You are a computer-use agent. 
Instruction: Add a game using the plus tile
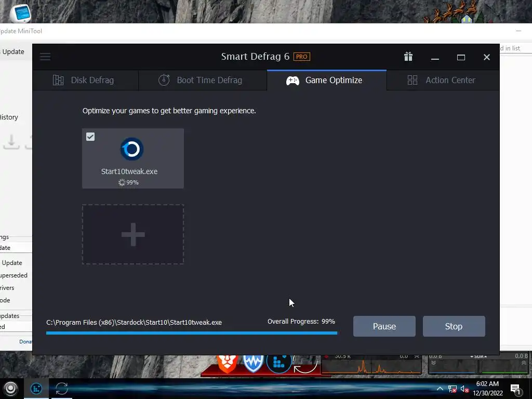(x=133, y=234)
